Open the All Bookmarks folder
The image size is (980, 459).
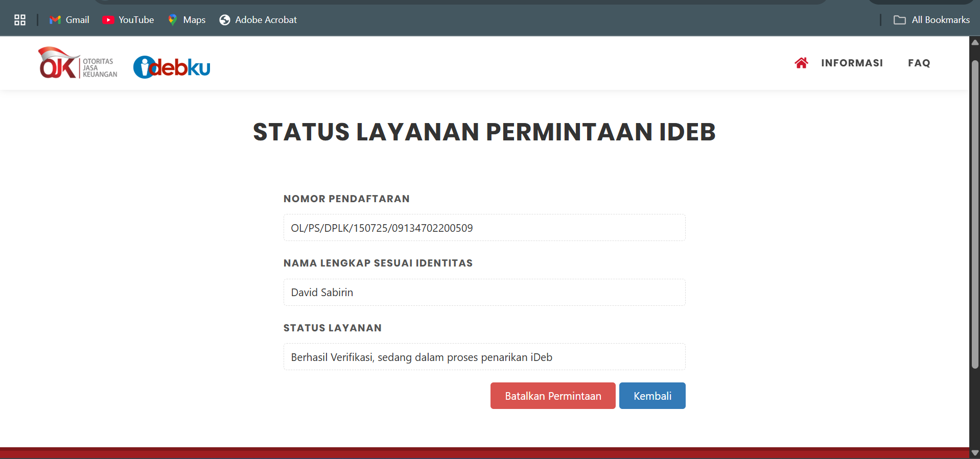pos(931,20)
